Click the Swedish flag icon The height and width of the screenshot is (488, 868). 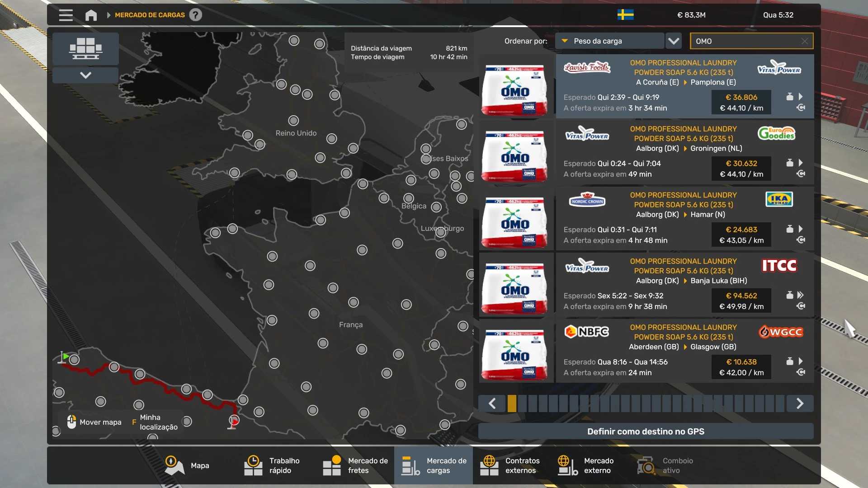click(x=625, y=15)
